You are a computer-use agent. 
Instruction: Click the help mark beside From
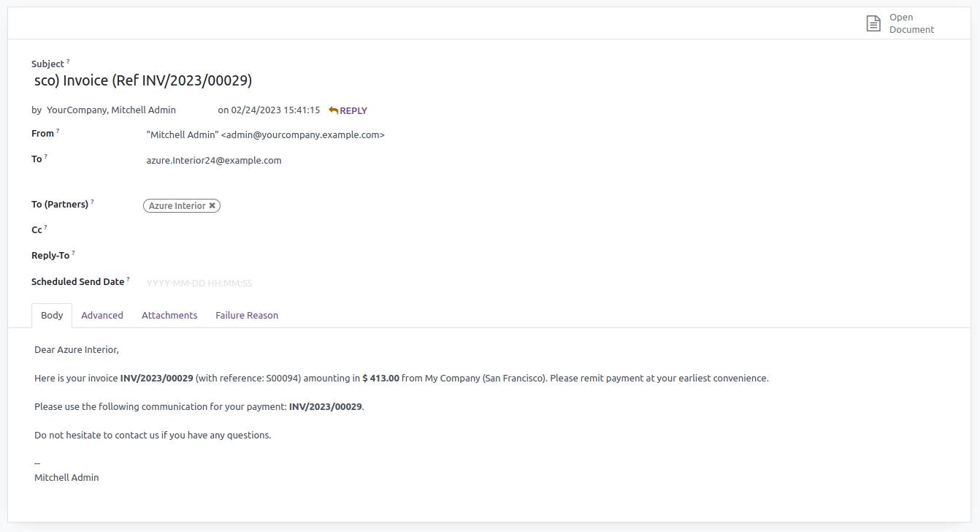click(x=58, y=131)
